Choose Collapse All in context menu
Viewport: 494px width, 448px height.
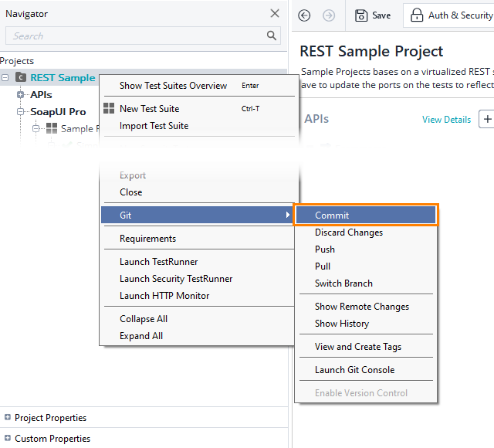199,319
